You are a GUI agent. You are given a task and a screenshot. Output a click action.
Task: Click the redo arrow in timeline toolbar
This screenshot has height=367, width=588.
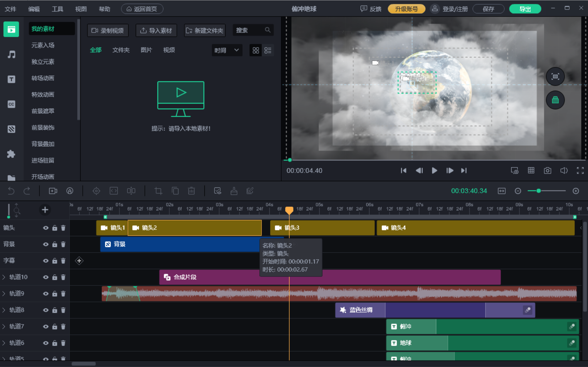click(x=27, y=191)
